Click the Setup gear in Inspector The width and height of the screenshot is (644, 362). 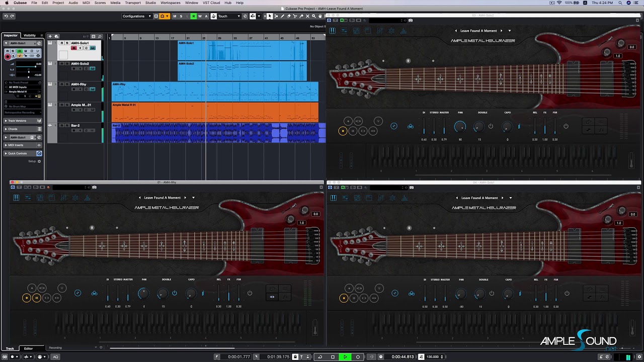[x=39, y=161]
